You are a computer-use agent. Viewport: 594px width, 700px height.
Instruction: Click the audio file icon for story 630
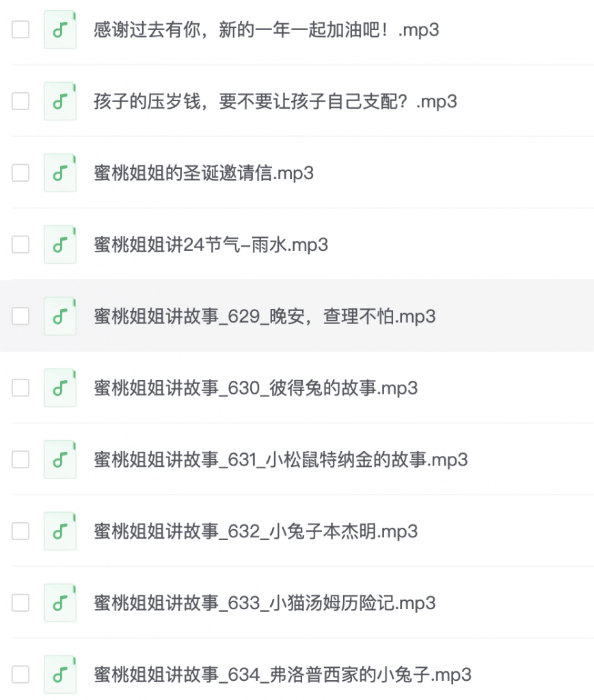tap(59, 388)
